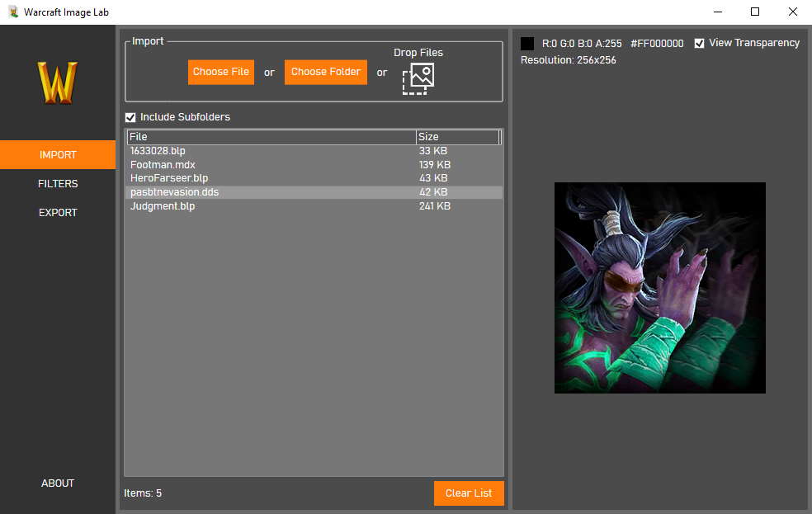Clear the imported file list
The height and width of the screenshot is (514, 812).
click(x=469, y=493)
